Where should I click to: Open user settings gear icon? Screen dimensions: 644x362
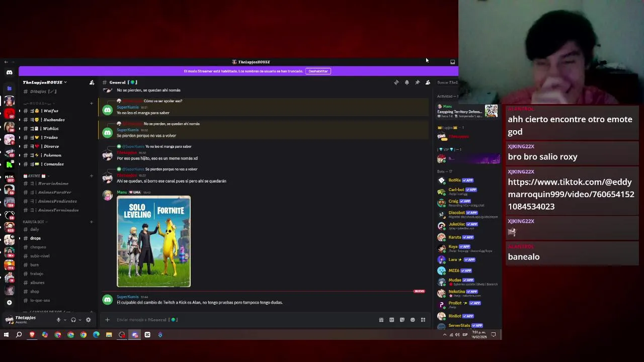(89, 320)
